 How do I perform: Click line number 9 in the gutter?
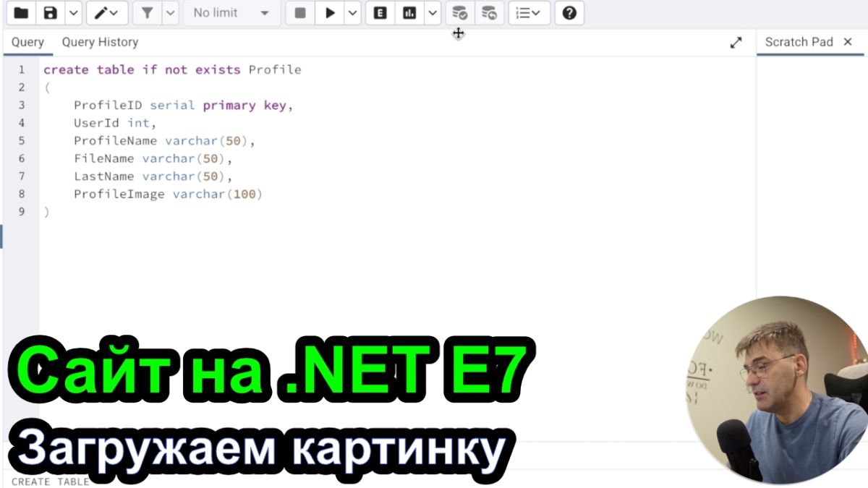[x=22, y=212]
